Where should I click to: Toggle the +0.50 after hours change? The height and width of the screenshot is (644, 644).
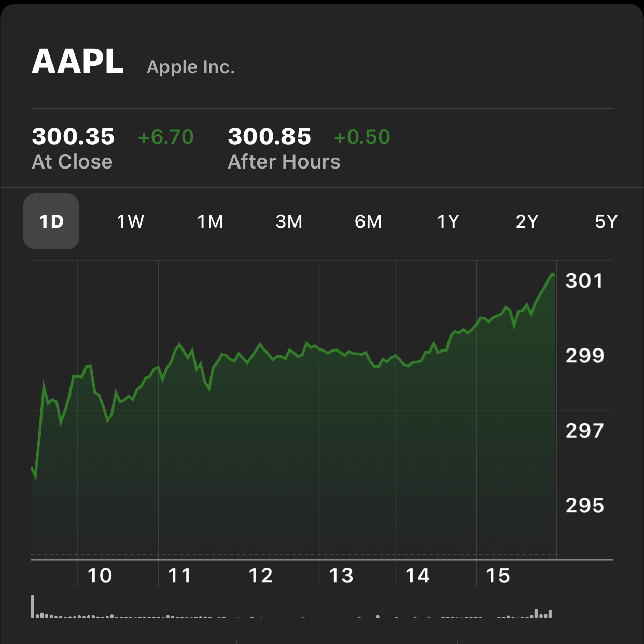pos(362,137)
